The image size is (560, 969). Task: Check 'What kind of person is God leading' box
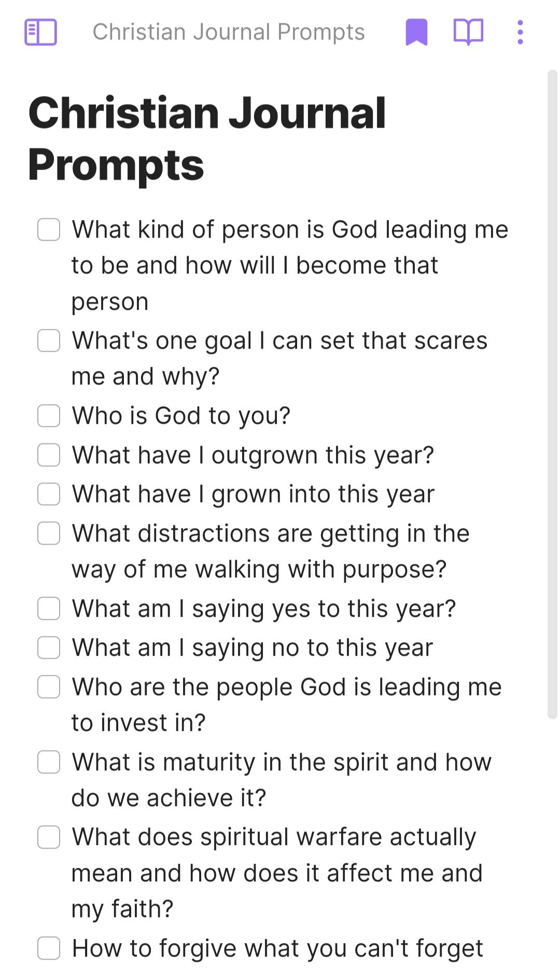coord(49,229)
